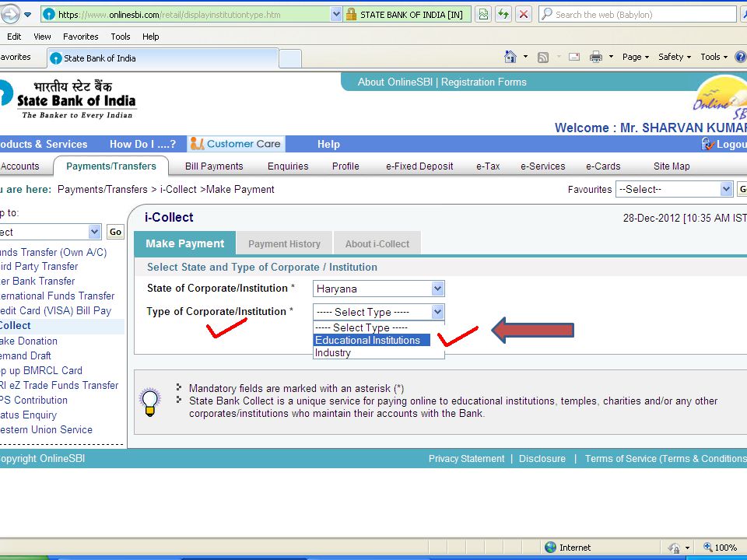Click the Stop loading red X icon
Viewport: 747px width, 560px height.
(x=524, y=14)
